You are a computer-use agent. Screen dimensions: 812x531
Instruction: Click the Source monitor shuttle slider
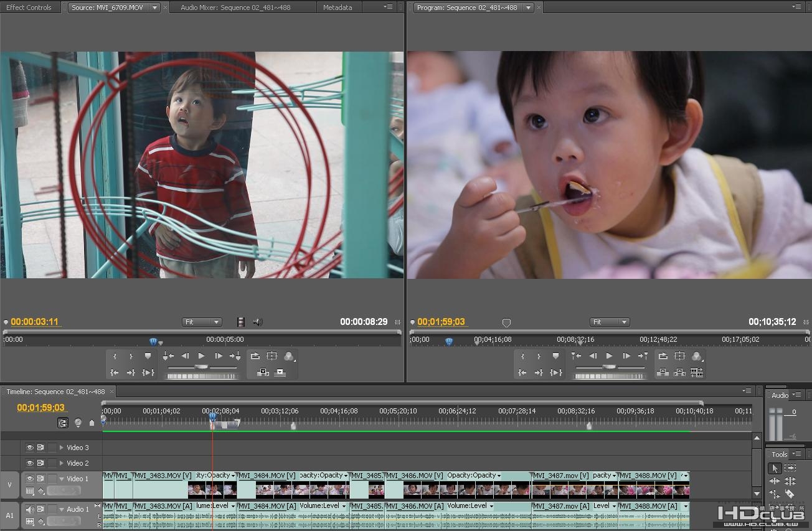(x=202, y=367)
